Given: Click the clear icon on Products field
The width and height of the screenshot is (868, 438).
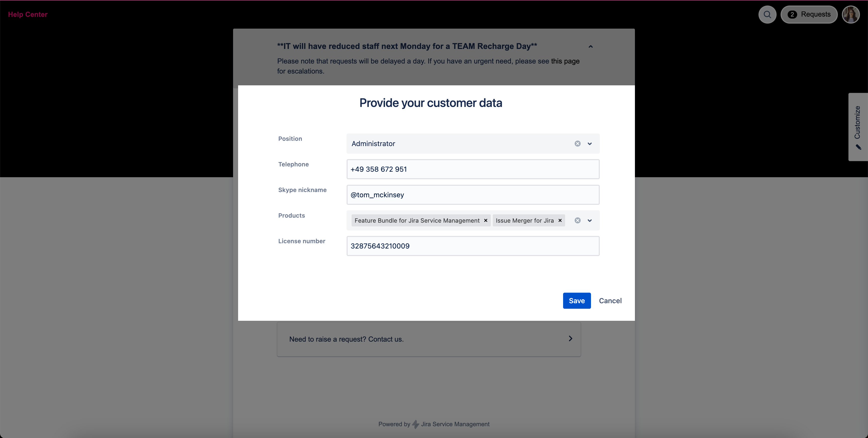Looking at the screenshot, I should pyautogui.click(x=577, y=220).
